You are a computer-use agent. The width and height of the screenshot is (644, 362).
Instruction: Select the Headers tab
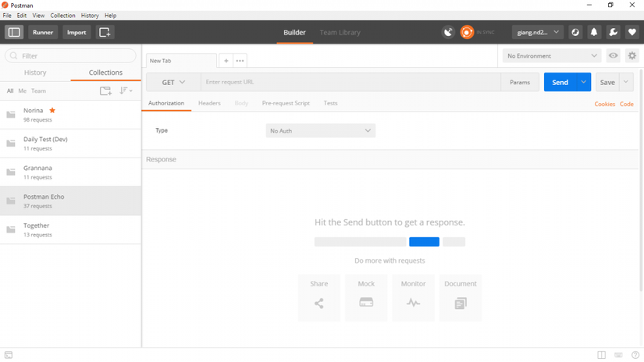coord(209,103)
